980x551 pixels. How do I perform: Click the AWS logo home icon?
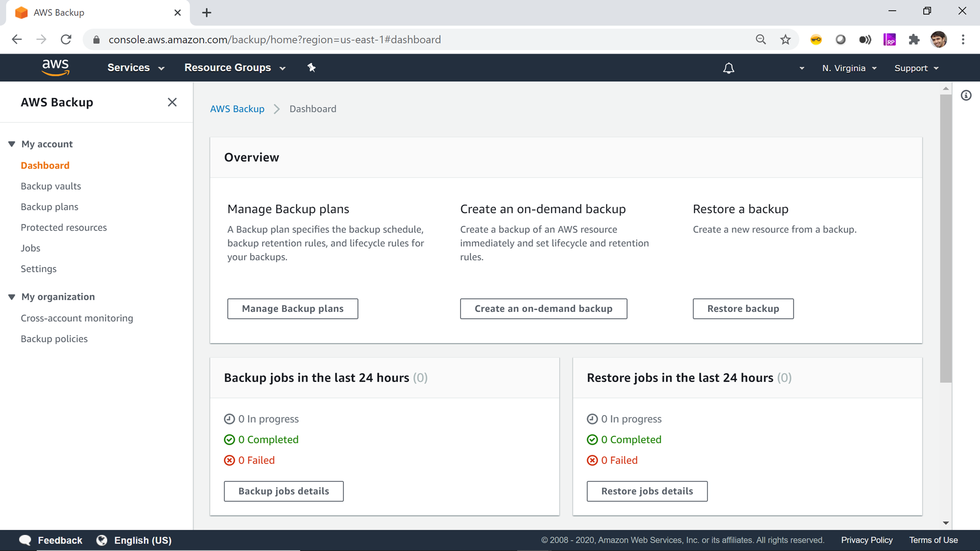[55, 68]
